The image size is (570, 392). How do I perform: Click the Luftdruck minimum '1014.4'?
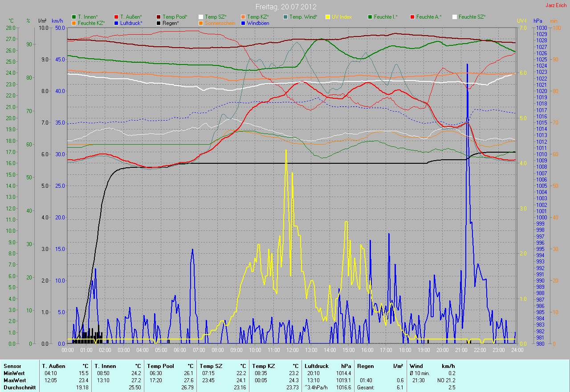coord(343,373)
